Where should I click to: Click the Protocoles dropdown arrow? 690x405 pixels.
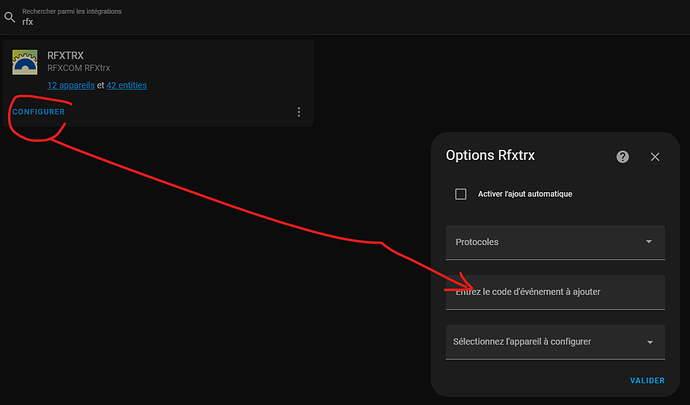point(649,242)
